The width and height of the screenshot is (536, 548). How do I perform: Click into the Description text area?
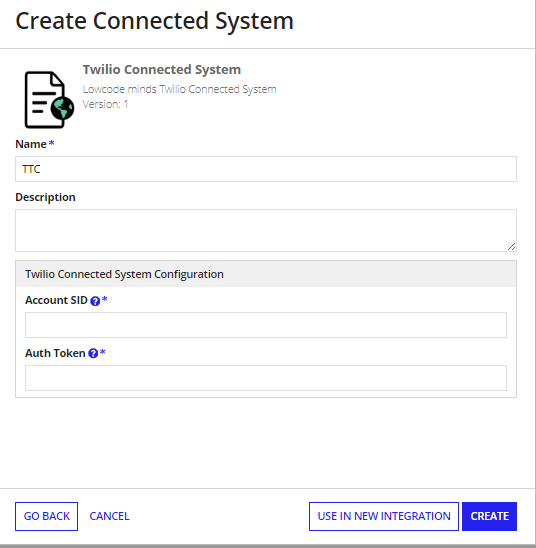tap(266, 230)
